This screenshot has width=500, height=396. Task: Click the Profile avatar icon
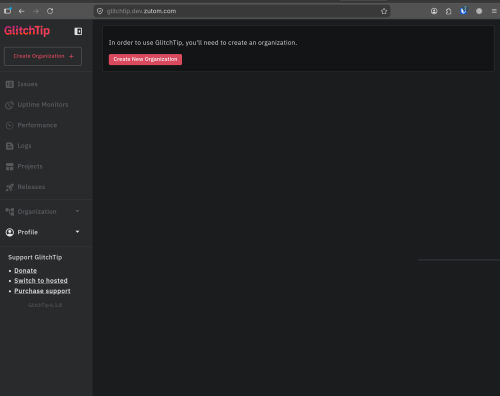[x=10, y=232]
